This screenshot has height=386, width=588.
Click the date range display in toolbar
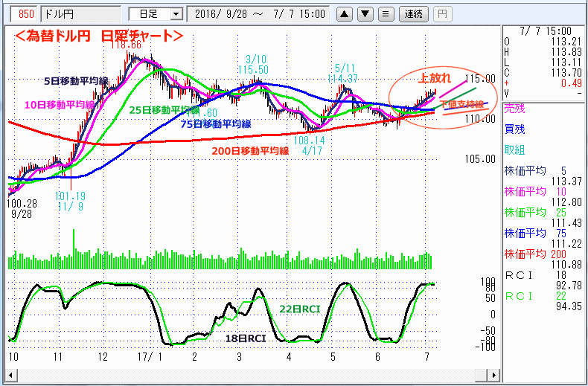coord(260,13)
